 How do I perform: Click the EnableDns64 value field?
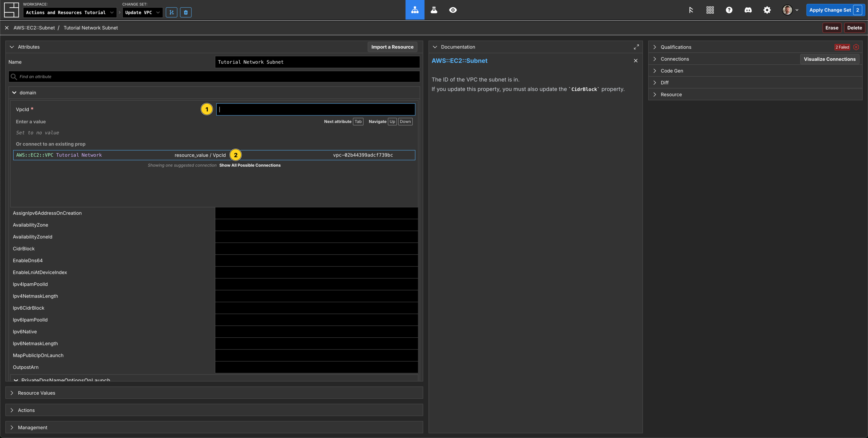(x=316, y=261)
